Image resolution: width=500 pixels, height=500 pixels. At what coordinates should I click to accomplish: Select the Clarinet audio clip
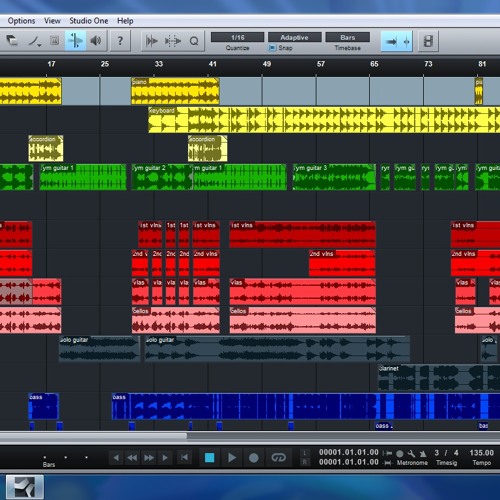click(439, 377)
